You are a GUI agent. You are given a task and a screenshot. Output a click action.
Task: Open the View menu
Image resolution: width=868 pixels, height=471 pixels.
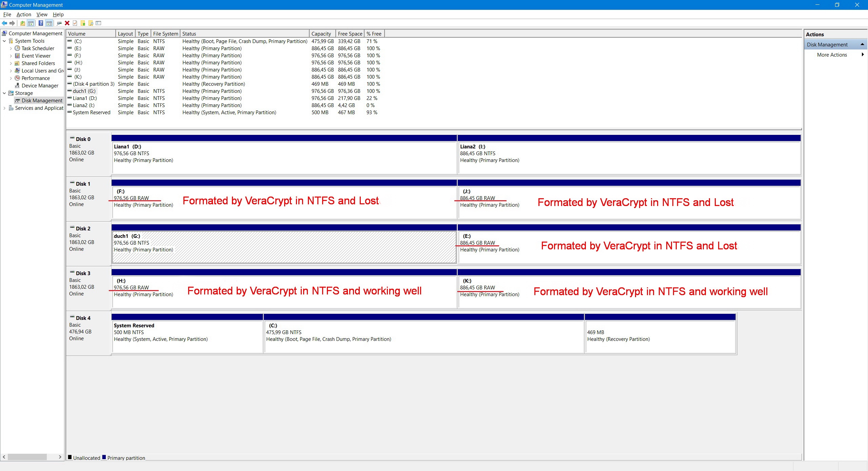[x=42, y=15]
